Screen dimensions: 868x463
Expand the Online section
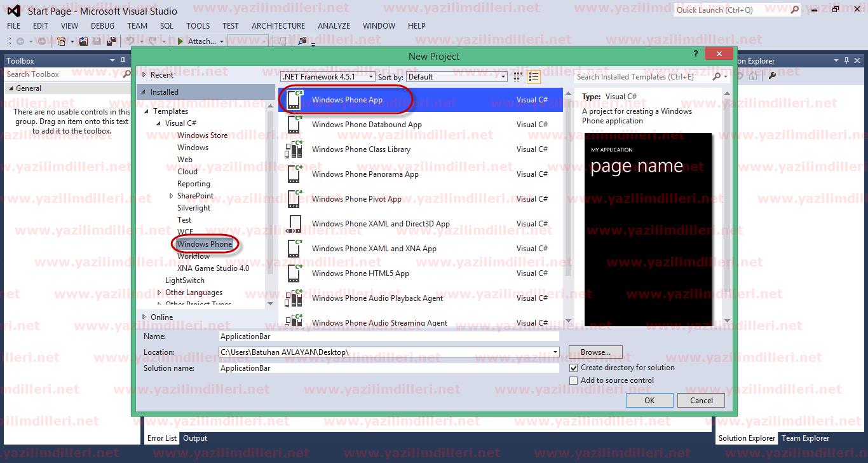(144, 317)
